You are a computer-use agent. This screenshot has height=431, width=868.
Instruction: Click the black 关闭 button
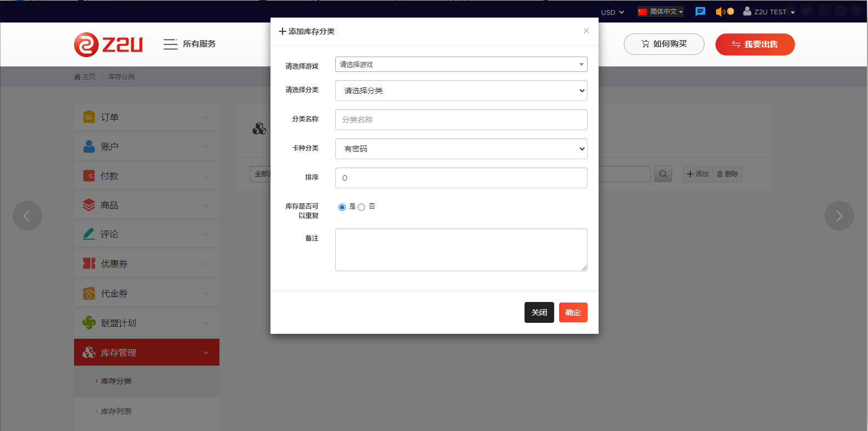[x=539, y=312]
